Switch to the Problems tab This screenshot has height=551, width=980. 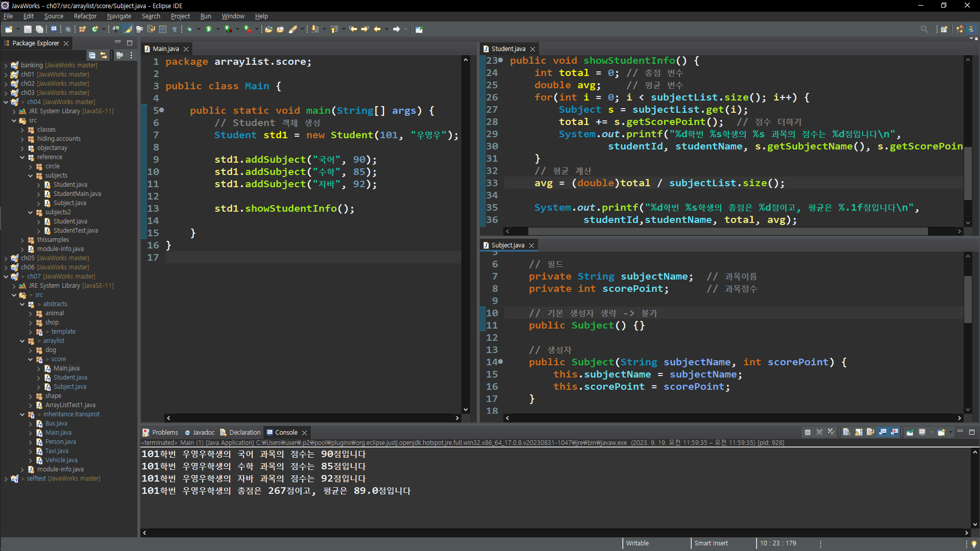pos(164,432)
